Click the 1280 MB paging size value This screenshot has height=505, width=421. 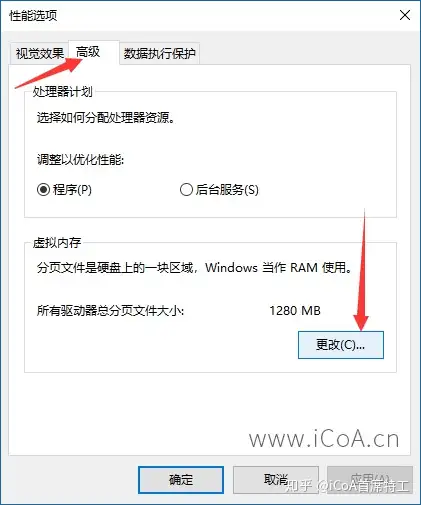pos(295,311)
